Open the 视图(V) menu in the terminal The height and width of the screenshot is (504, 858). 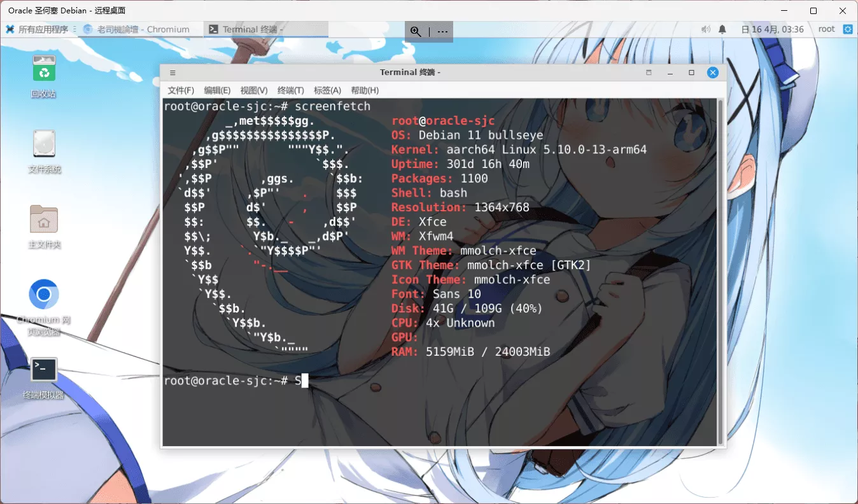point(253,90)
